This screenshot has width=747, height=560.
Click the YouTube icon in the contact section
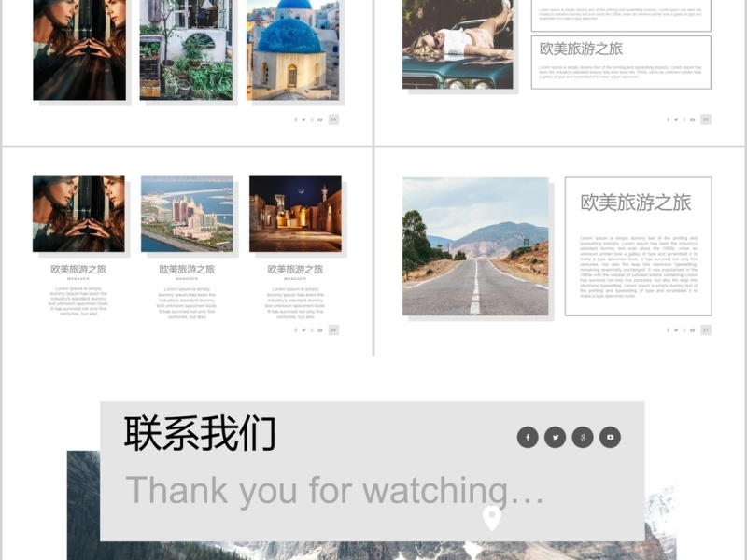(611, 437)
